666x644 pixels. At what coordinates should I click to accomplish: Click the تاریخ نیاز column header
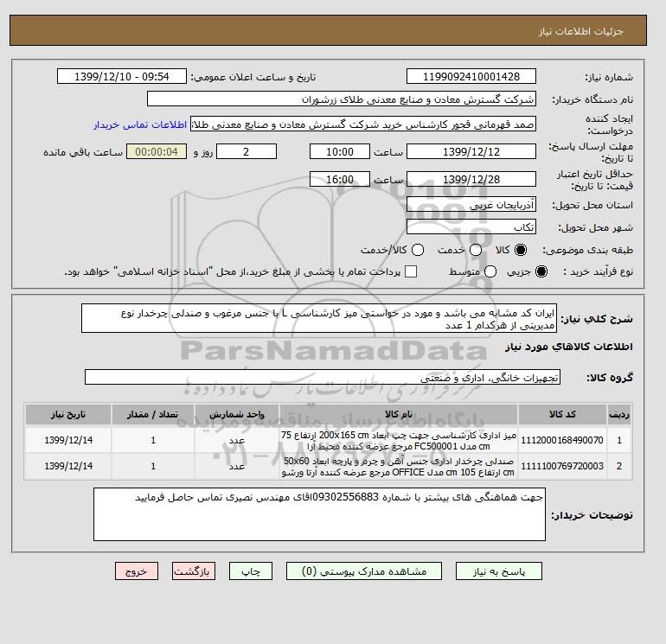coord(68,414)
